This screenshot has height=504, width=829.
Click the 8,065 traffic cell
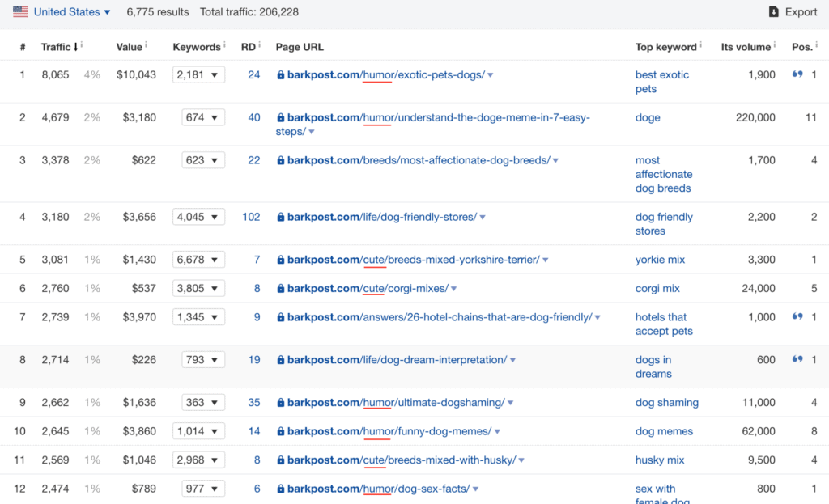56,75
